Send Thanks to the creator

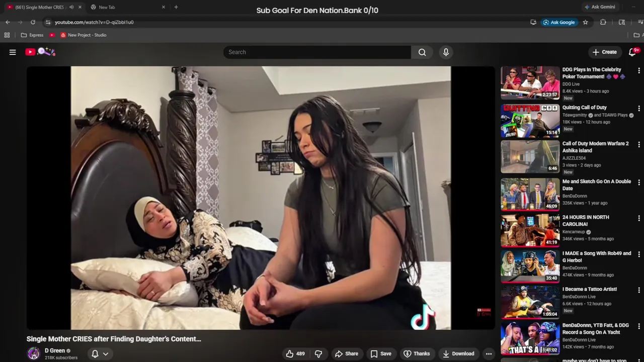coord(417,353)
